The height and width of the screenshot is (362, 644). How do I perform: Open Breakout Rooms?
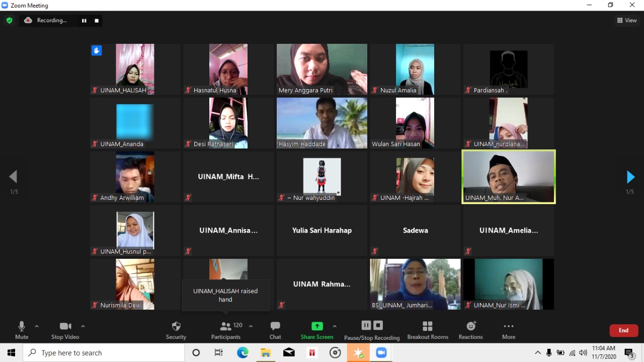428,330
